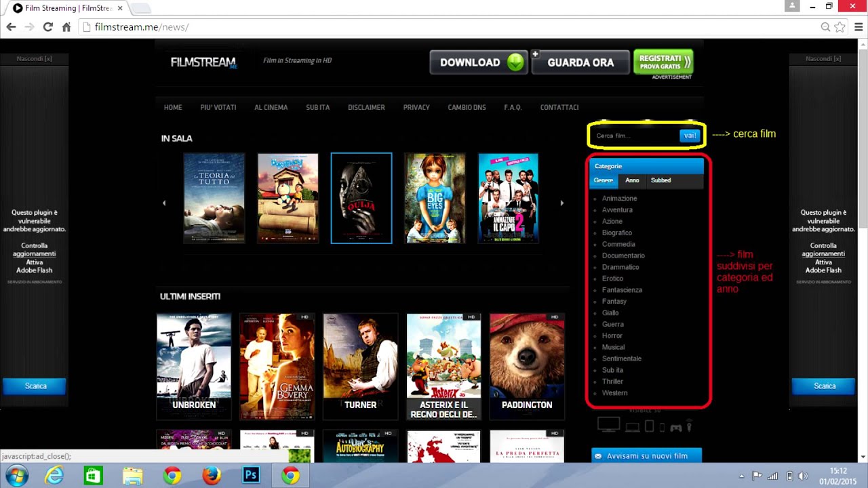Image resolution: width=868 pixels, height=488 pixels.
Task: Open the Giallo genre link
Action: coord(610,313)
